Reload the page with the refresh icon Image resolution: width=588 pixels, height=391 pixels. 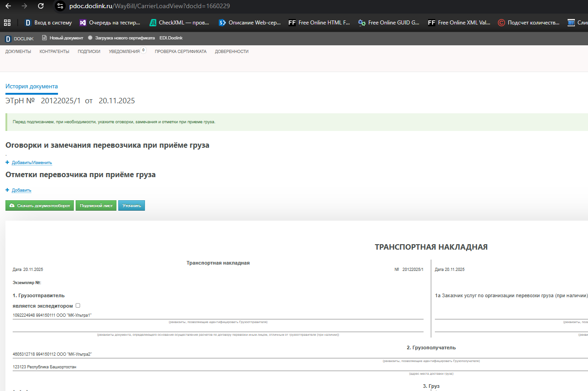(41, 6)
